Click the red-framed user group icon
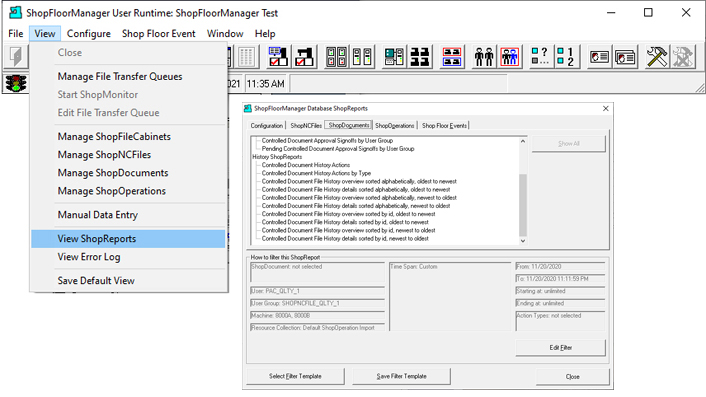The width and height of the screenshot is (706, 397). [x=510, y=57]
